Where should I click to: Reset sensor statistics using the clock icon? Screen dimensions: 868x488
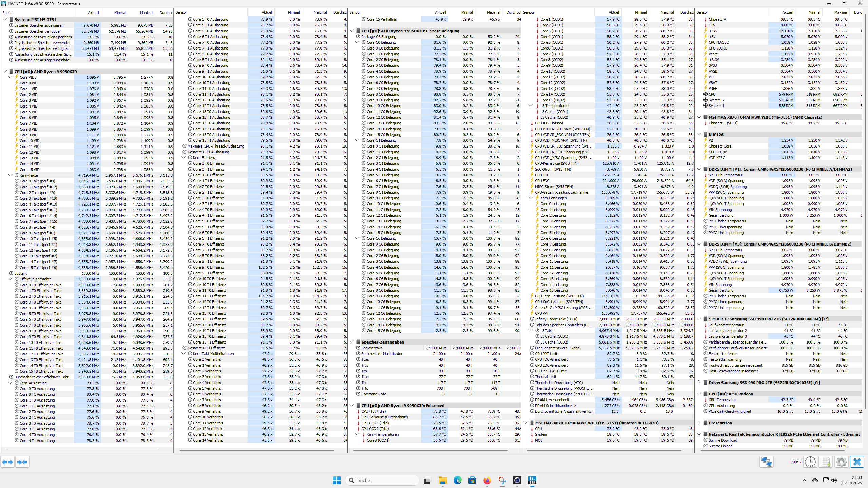[x=810, y=462]
